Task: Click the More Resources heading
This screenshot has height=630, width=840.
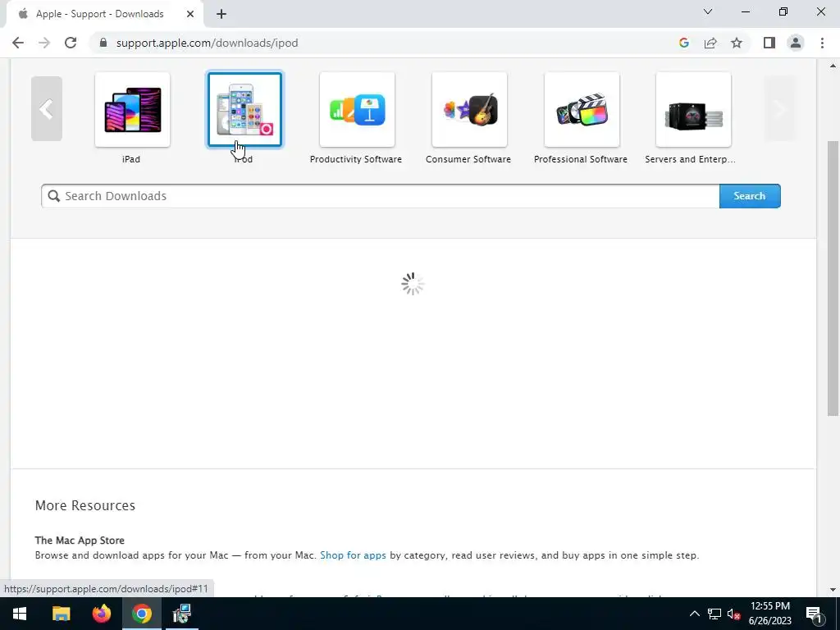Action: click(x=85, y=505)
